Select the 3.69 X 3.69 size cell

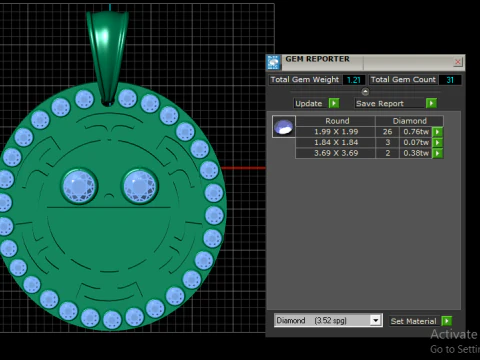coord(336,153)
